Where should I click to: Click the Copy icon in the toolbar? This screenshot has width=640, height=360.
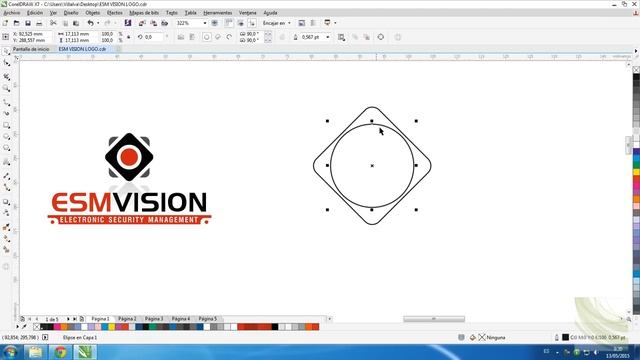[x=65, y=23]
